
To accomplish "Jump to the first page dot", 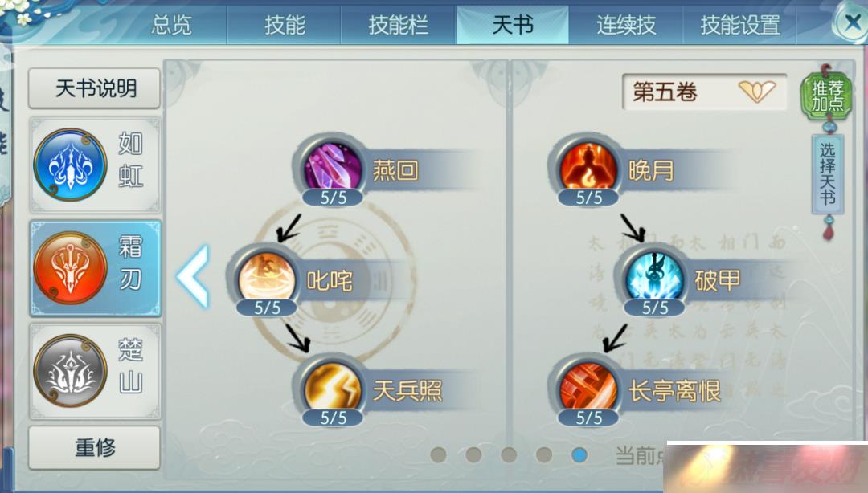I will pyautogui.click(x=439, y=454).
